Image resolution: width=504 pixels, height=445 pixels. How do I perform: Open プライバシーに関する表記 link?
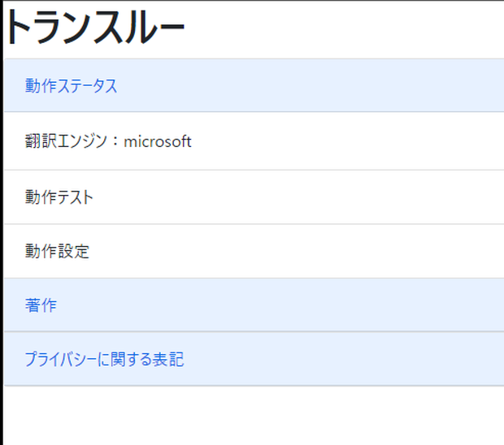(105, 359)
